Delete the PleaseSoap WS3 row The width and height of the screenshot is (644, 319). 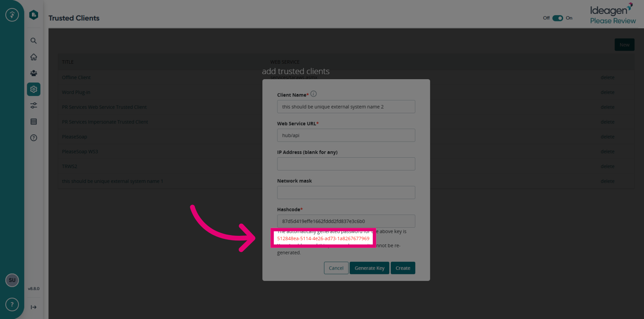[x=607, y=152]
